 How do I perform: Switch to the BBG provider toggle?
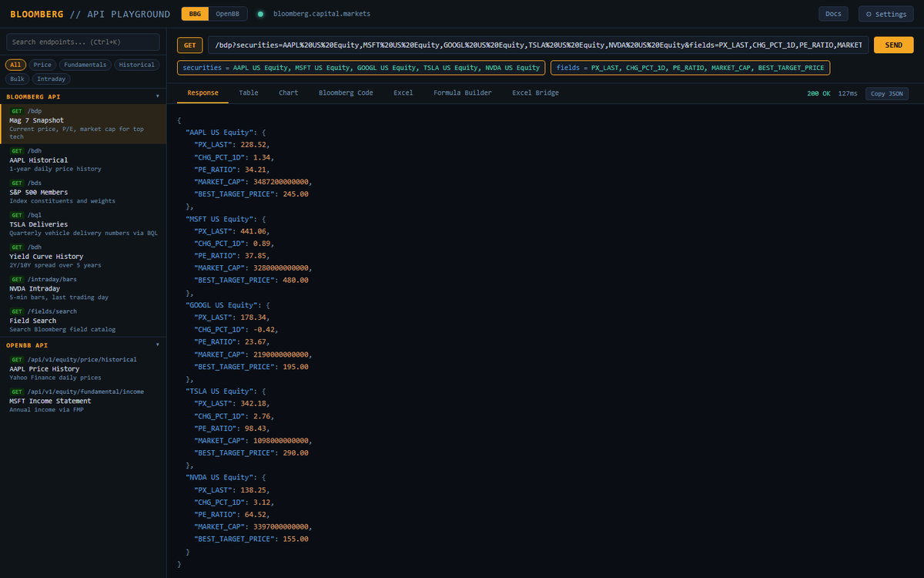pyautogui.click(x=195, y=14)
